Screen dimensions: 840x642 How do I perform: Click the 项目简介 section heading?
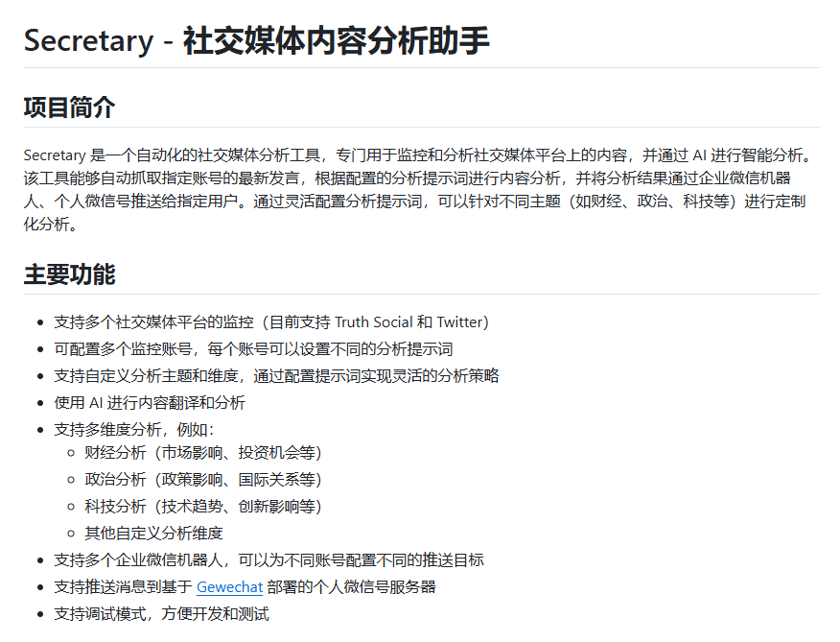click(x=69, y=107)
